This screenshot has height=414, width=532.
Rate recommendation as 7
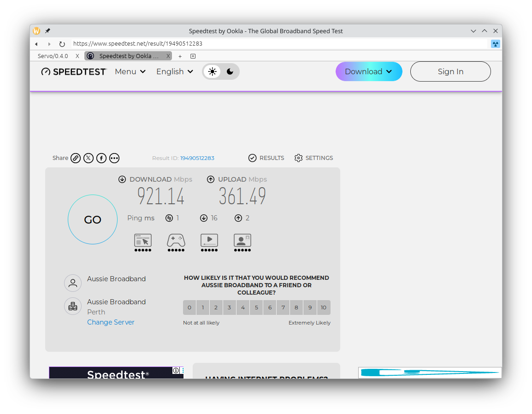(x=283, y=308)
